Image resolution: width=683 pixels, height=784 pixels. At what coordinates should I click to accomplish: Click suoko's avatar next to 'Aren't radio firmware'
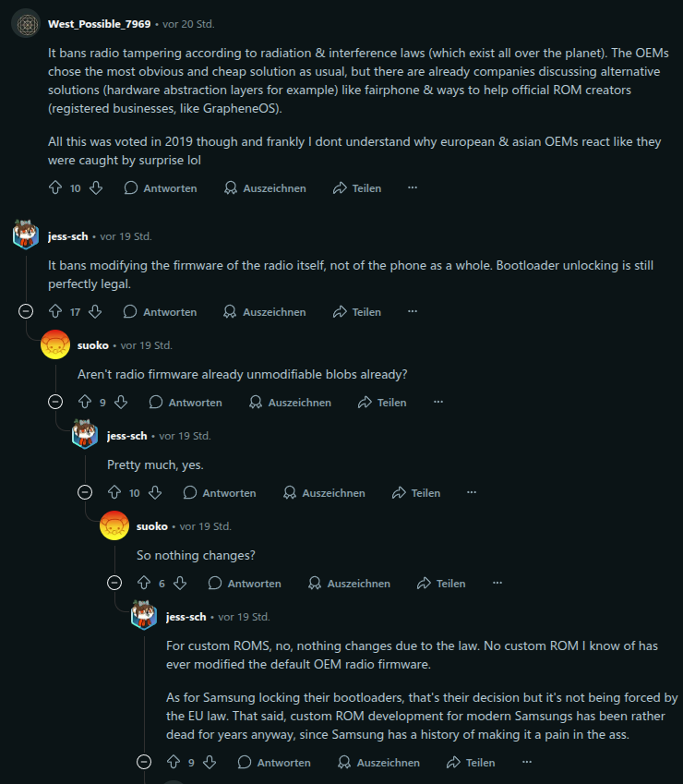[x=55, y=345]
